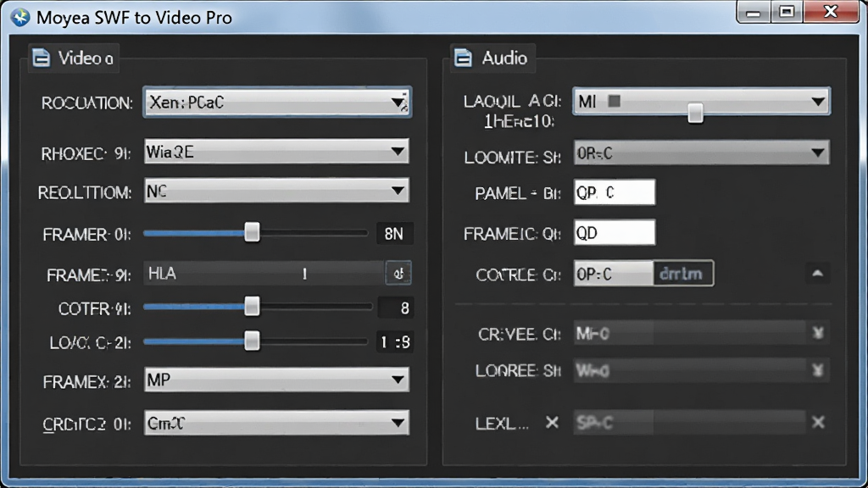Click the PAMEL input field with QP. C
This screenshot has height=488, width=868.
(x=615, y=192)
